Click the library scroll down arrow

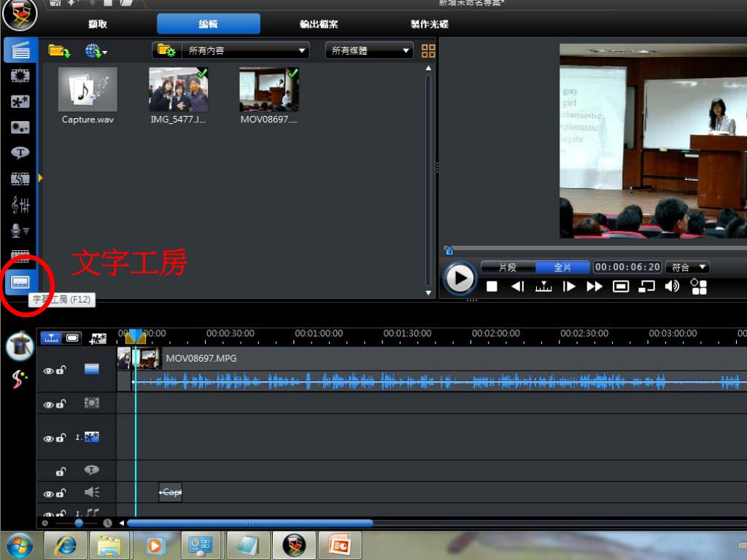point(428,293)
